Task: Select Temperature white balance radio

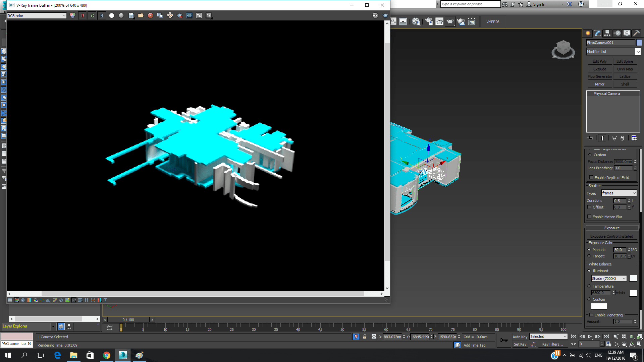Action: click(589, 286)
